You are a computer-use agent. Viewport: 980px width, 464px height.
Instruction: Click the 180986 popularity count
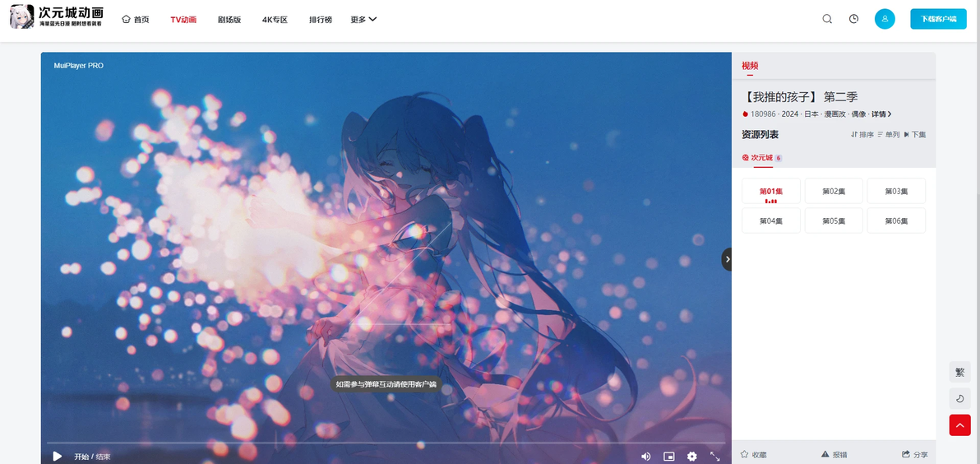(763, 114)
